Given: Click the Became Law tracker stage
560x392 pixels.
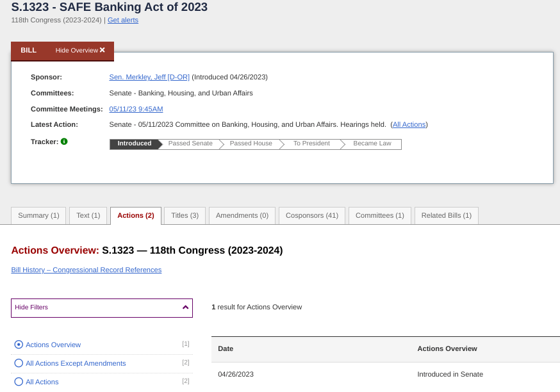Looking at the screenshot, I should tap(372, 143).
